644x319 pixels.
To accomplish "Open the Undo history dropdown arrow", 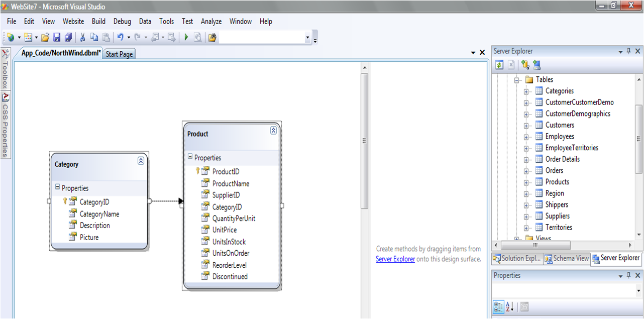I will point(129,37).
